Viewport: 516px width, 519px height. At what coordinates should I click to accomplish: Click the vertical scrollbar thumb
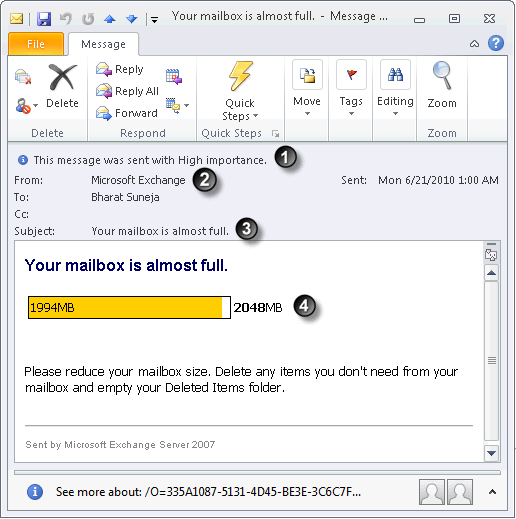(491, 361)
